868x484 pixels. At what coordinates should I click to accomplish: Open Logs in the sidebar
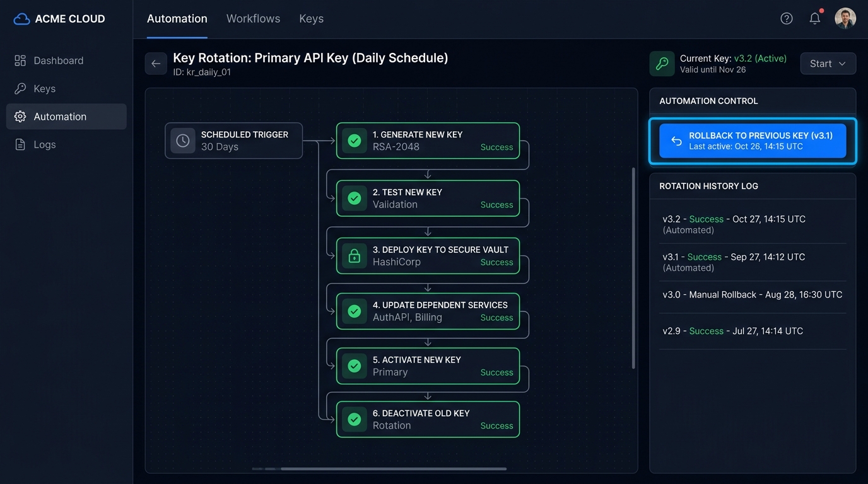click(66, 144)
